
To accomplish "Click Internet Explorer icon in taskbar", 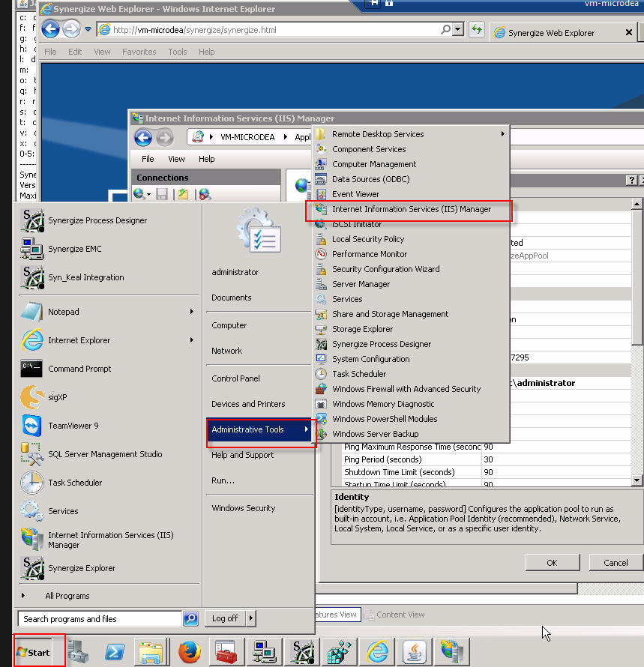I will click(x=378, y=652).
